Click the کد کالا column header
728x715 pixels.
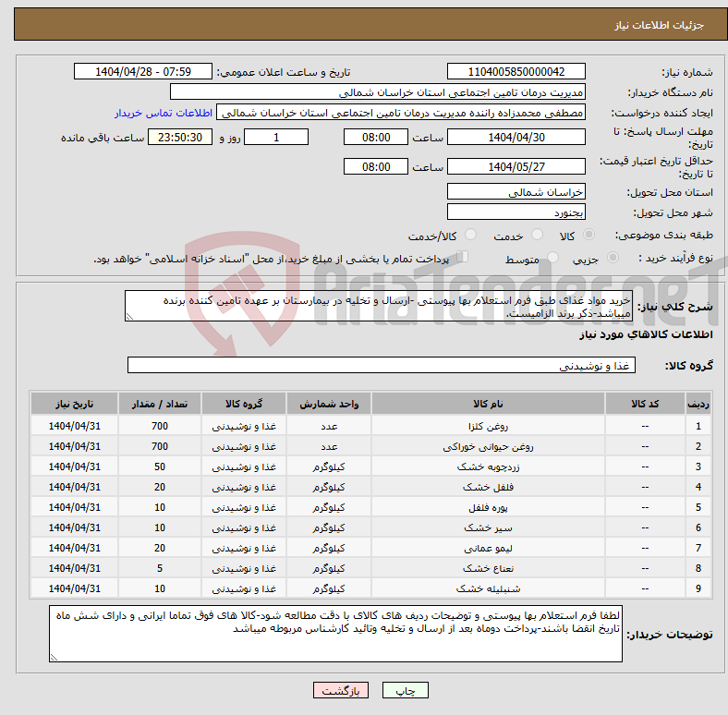tap(645, 404)
